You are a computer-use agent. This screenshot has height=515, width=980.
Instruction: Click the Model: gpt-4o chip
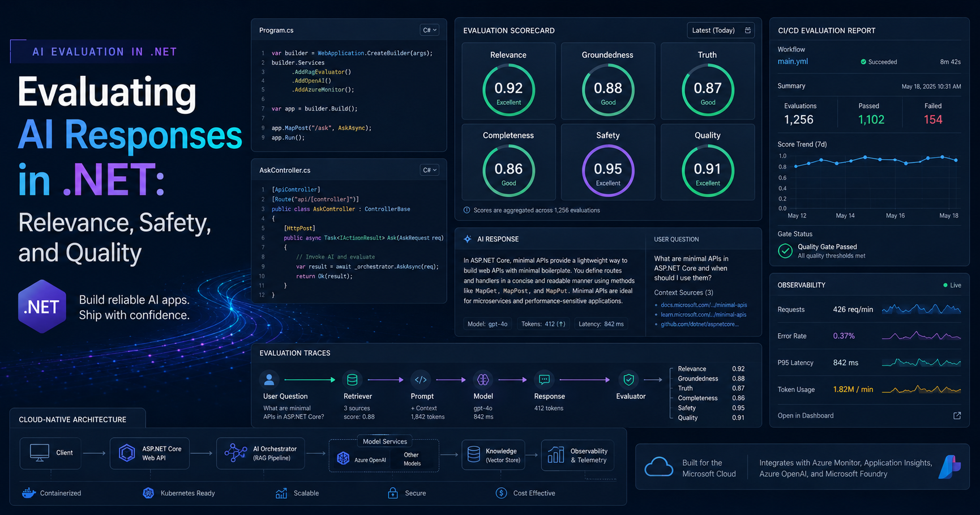click(x=487, y=324)
